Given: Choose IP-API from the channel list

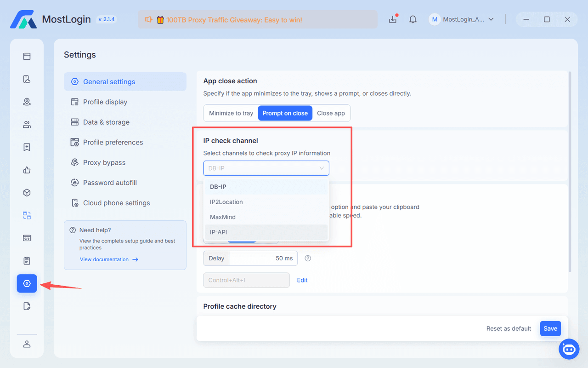Looking at the screenshot, I should pyautogui.click(x=266, y=232).
